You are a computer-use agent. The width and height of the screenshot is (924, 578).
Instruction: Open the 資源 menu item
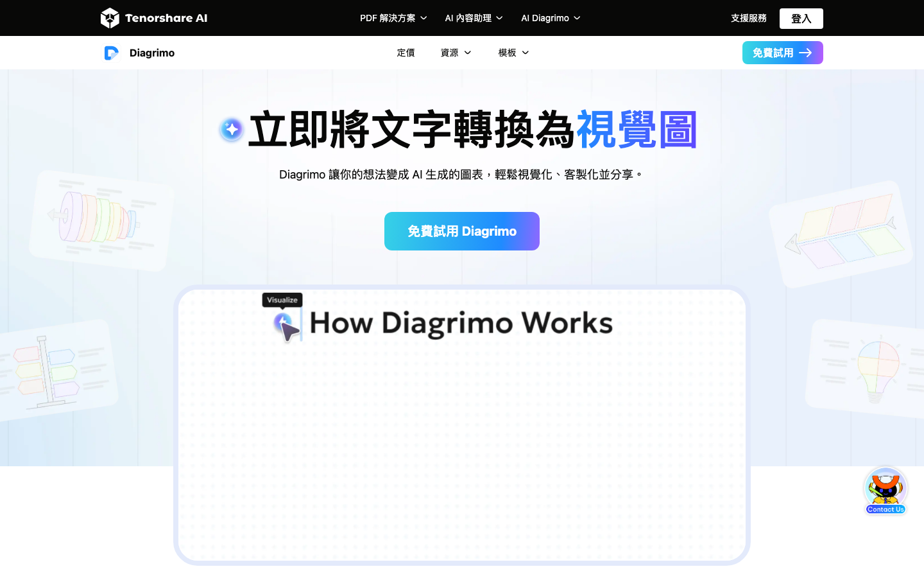[456, 53]
